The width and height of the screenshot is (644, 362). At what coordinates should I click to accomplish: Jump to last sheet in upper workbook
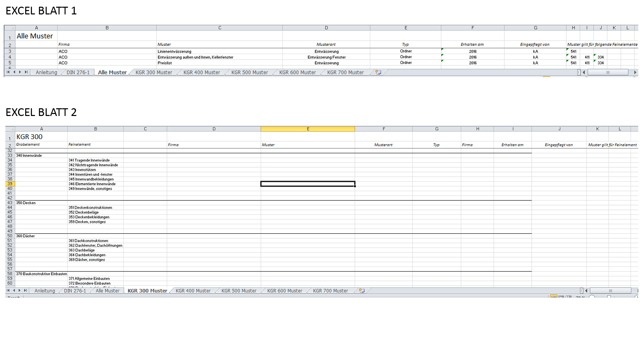click(x=26, y=72)
